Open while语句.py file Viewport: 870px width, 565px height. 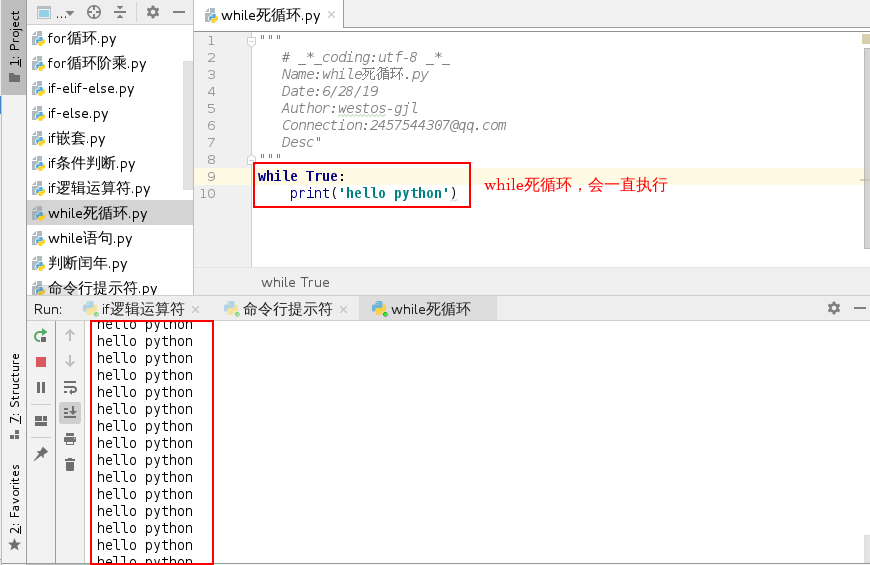point(82,238)
